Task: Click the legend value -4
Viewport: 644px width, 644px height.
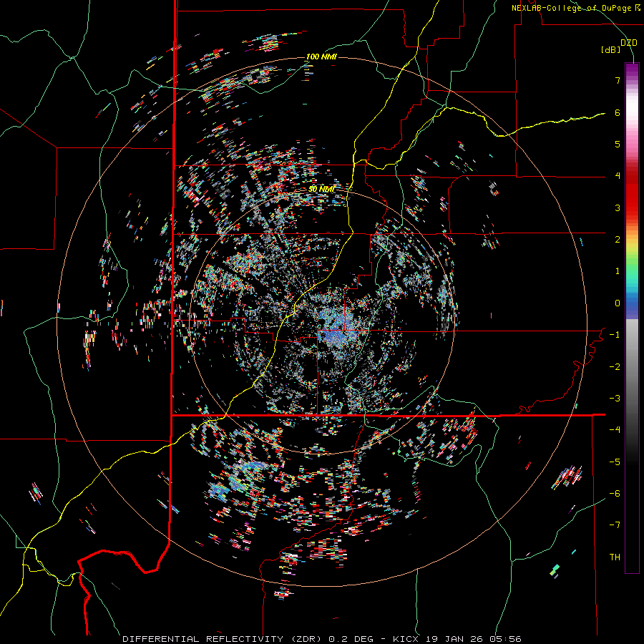Action: coord(615,429)
